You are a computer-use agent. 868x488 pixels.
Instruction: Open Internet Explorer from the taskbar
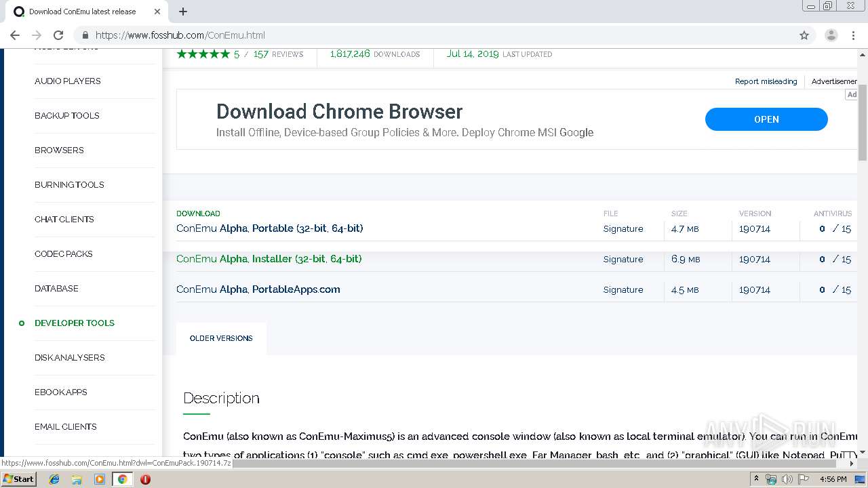54,479
